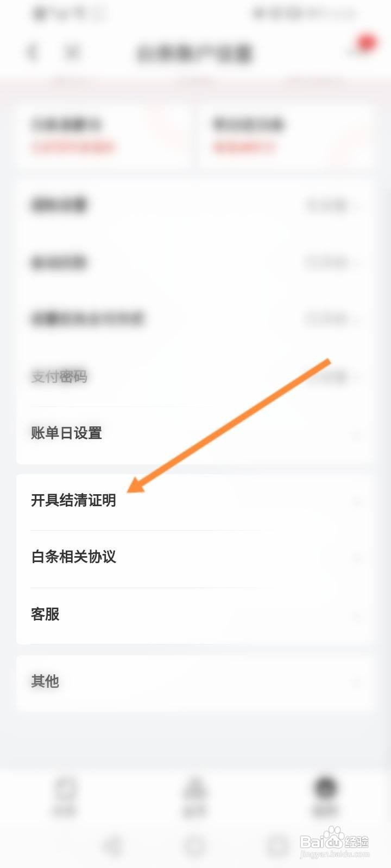This screenshot has height=868, width=391.
Task: Tap chevron beside 开具结清证明
Action: (x=357, y=502)
